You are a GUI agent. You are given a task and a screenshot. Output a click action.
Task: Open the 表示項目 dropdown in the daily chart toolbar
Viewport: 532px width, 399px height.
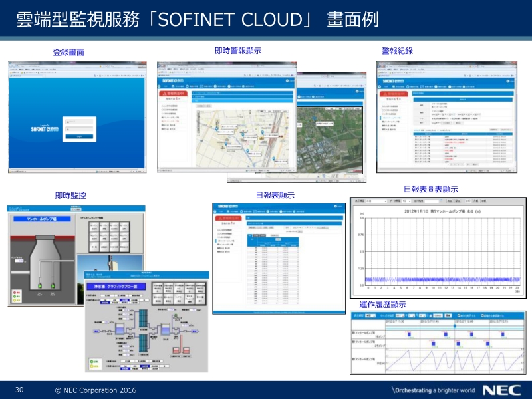click(x=376, y=201)
